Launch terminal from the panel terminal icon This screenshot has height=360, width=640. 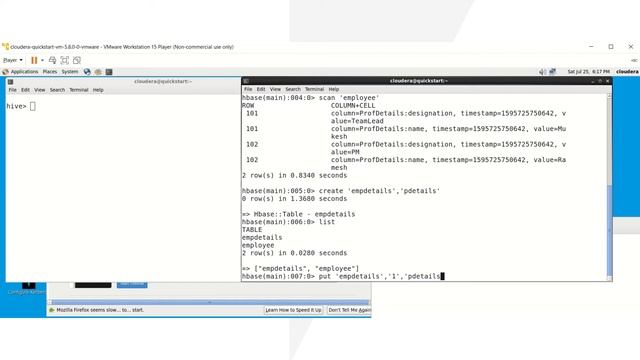[109, 71]
